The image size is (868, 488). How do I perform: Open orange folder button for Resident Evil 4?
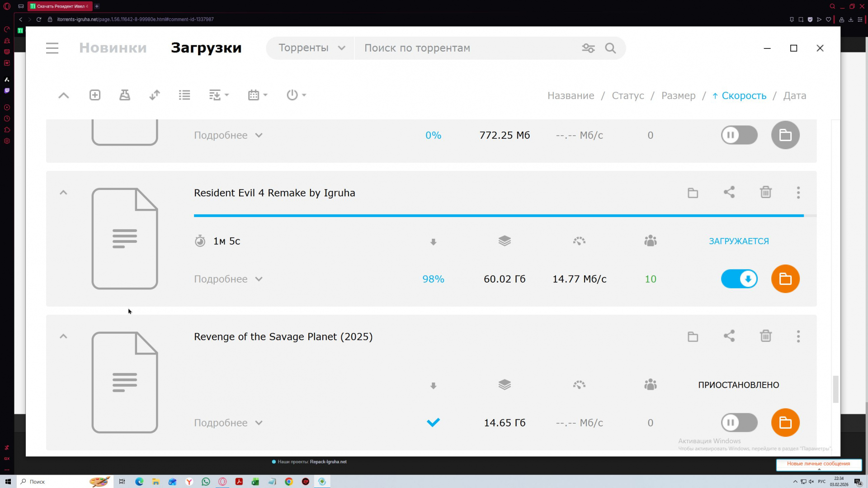pyautogui.click(x=785, y=279)
